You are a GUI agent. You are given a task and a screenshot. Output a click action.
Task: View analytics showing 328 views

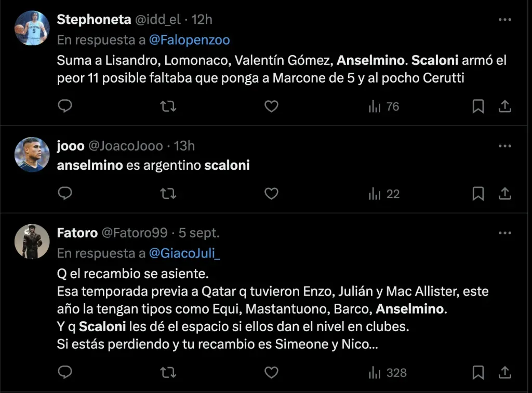388,372
